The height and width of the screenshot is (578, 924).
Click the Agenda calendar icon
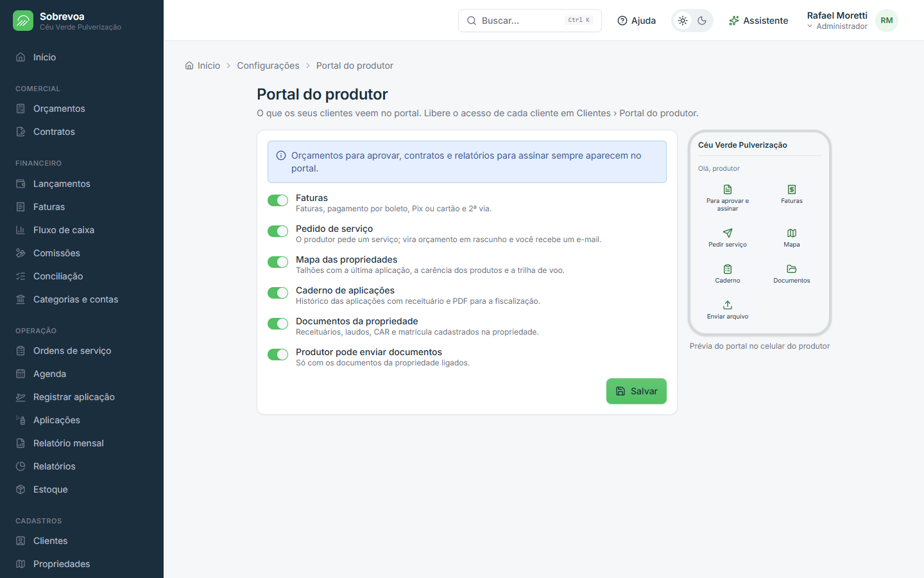click(21, 374)
